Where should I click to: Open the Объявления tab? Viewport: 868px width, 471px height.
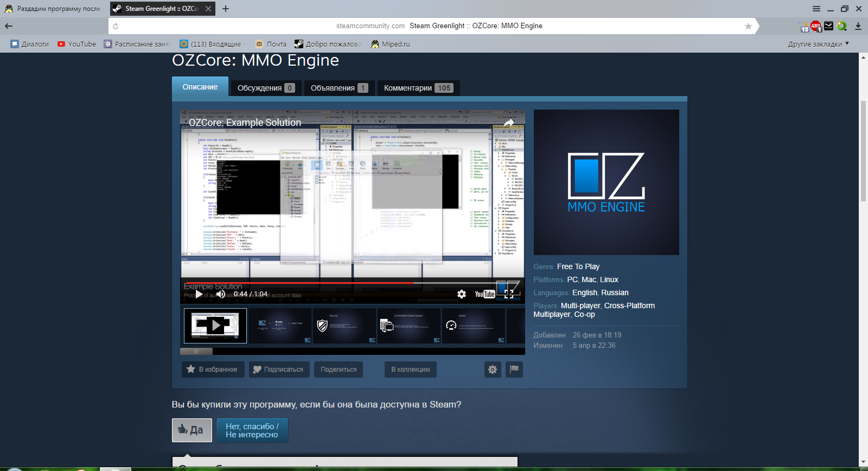pos(339,88)
